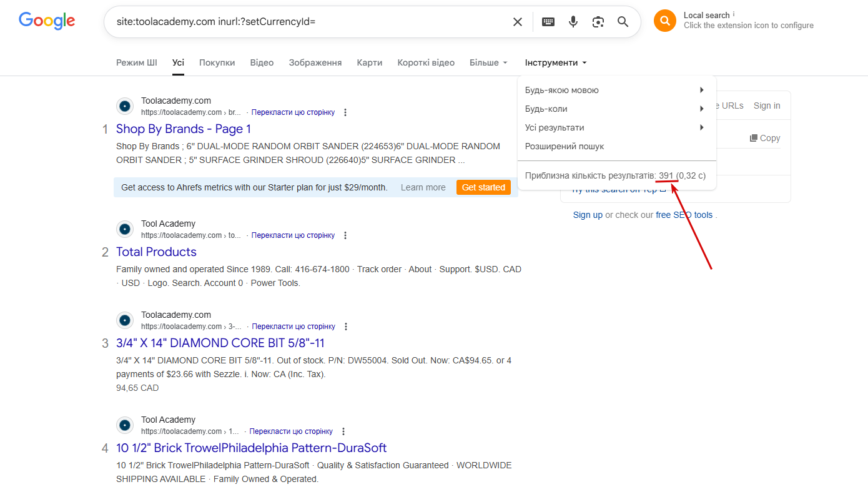Click the snippet starting 'Shop By Brands ; 6" DUAL-MODE'
Image resolution: width=868 pixels, height=497 pixels.
click(308, 153)
